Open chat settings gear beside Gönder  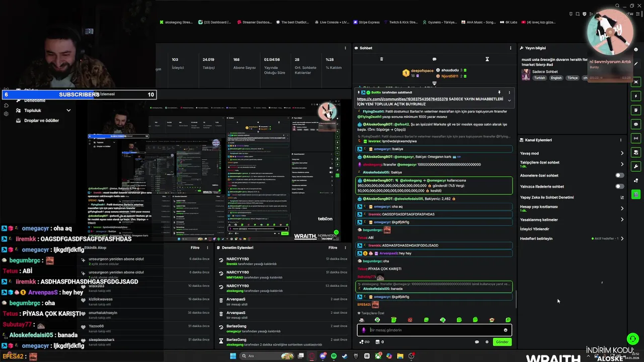pos(487,342)
